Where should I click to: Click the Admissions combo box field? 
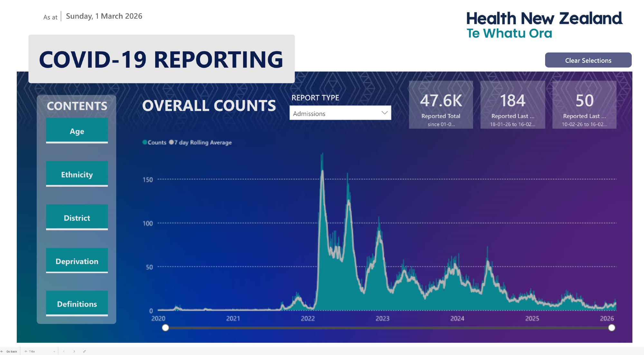click(335, 113)
